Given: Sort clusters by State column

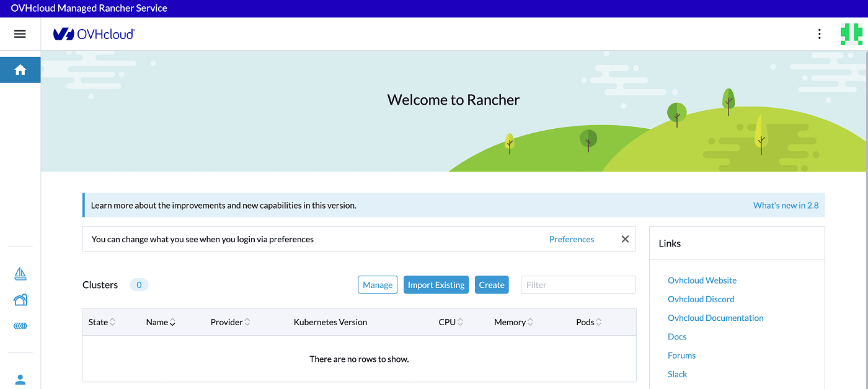Looking at the screenshot, I should (102, 322).
